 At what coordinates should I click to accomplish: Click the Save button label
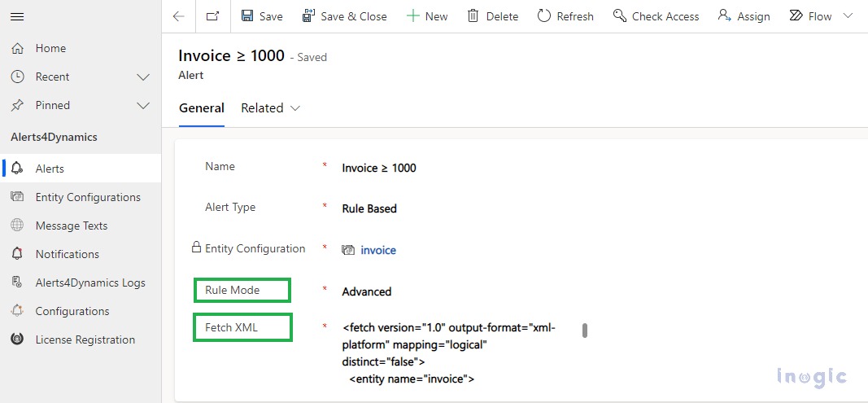[271, 16]
